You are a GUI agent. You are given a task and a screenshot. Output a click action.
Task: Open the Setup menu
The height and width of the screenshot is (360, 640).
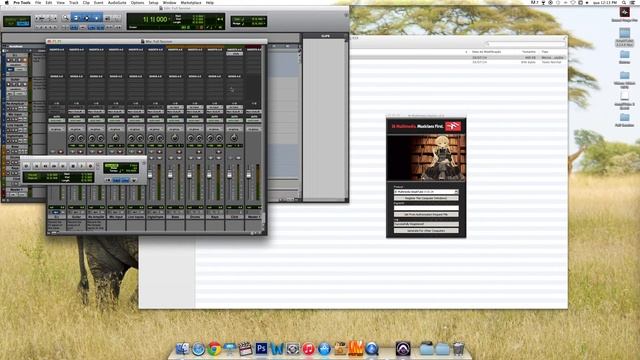point(153,2)
